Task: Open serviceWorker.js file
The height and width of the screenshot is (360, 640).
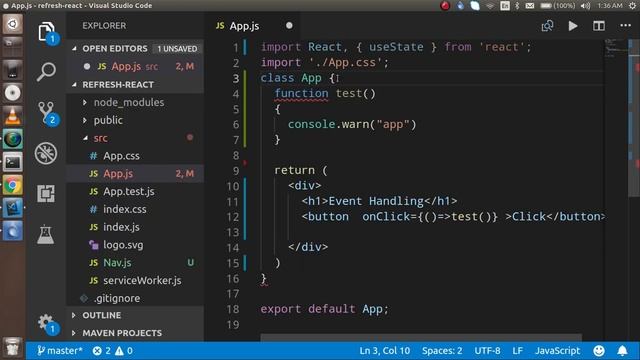Action: tap(142, 281)
